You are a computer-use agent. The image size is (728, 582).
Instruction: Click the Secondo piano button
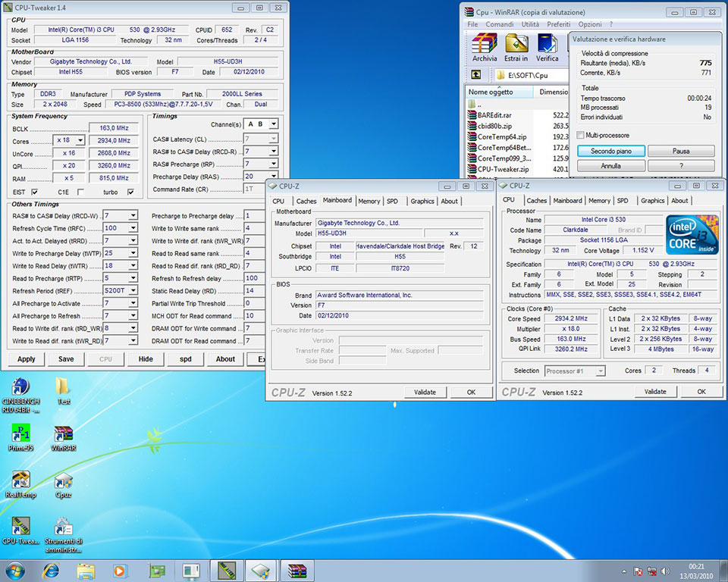coord(611,151)
